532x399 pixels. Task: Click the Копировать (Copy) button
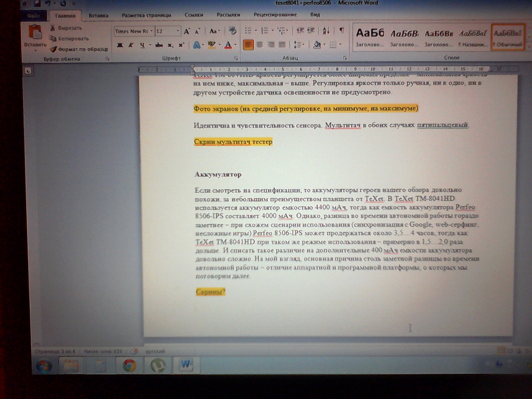pos(70,39)
